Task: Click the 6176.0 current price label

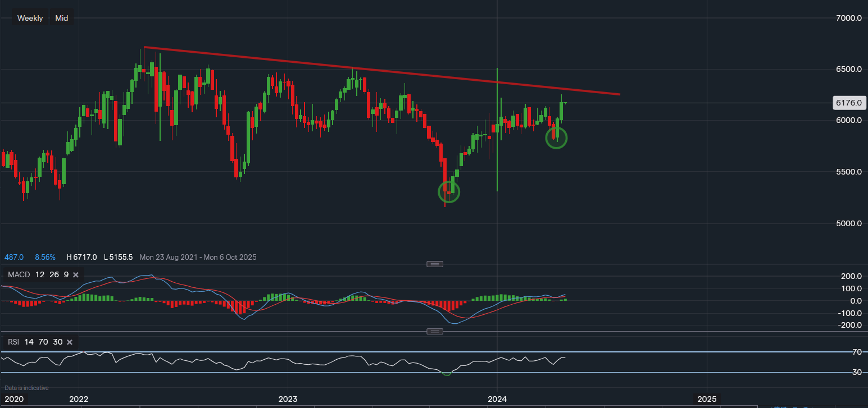Action: pos(848,103)
